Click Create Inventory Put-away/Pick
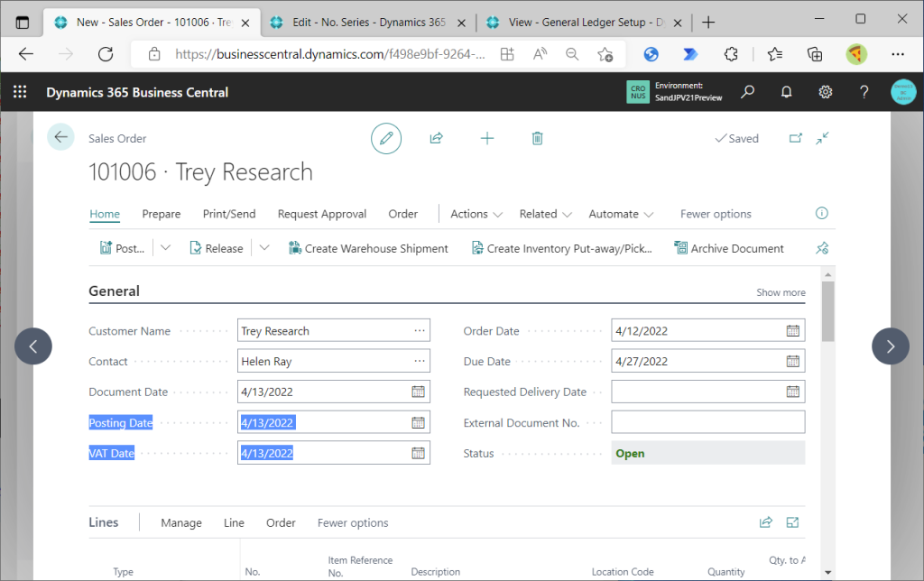This screenshot has height=581, width=924. (561, 248)
